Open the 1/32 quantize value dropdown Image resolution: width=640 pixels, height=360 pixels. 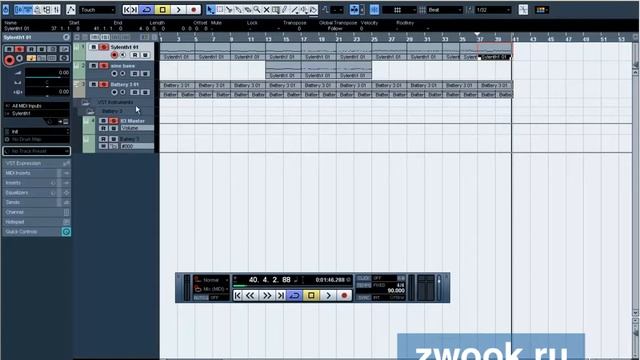tap(493, 10)
